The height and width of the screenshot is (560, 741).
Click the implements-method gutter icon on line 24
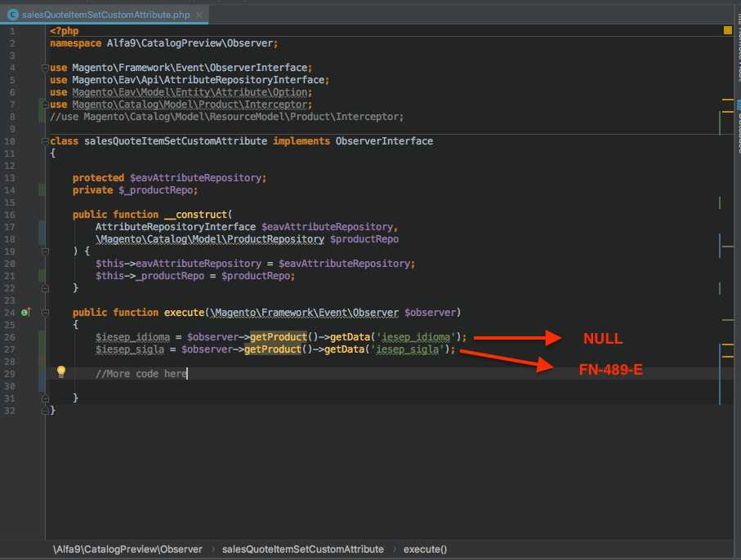[25, 313]
